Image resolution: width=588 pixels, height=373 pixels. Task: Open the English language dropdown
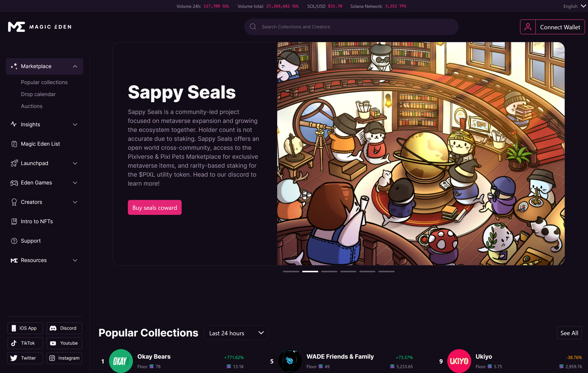574,6
